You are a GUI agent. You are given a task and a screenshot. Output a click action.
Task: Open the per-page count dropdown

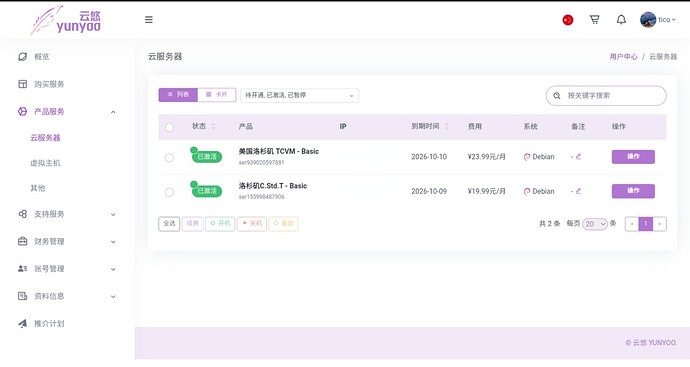click(x=595, y=224)
